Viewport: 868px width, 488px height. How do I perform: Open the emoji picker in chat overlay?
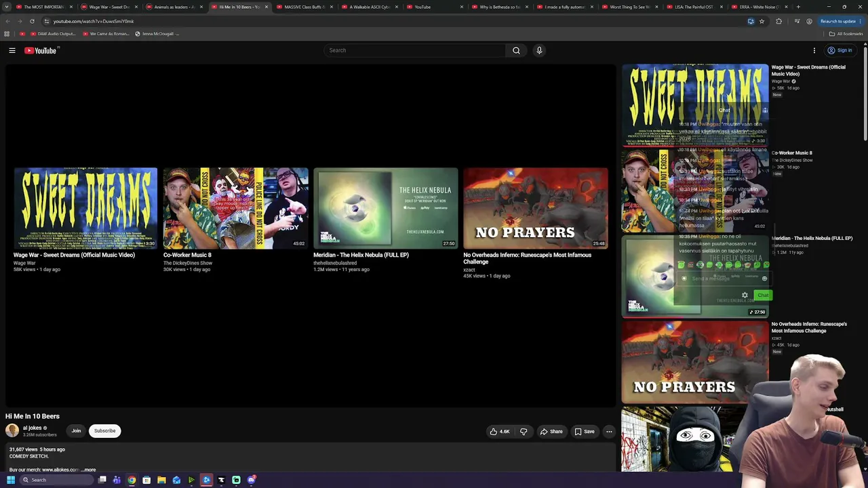(x=764, y=279)
